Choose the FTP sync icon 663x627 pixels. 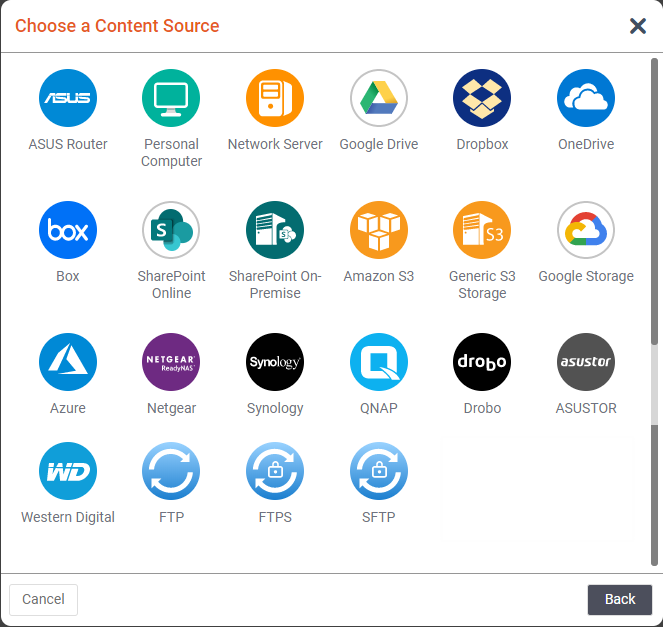(171, 471)
